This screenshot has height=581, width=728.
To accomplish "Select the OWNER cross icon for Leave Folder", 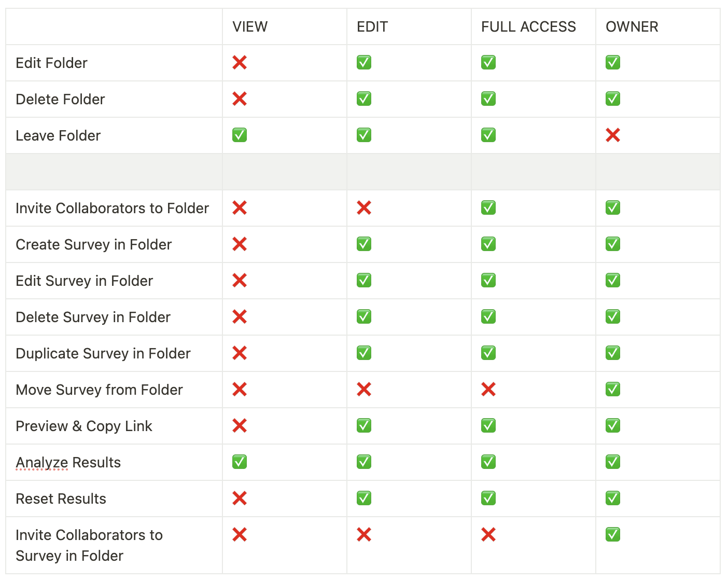I will tap(612, 135).
